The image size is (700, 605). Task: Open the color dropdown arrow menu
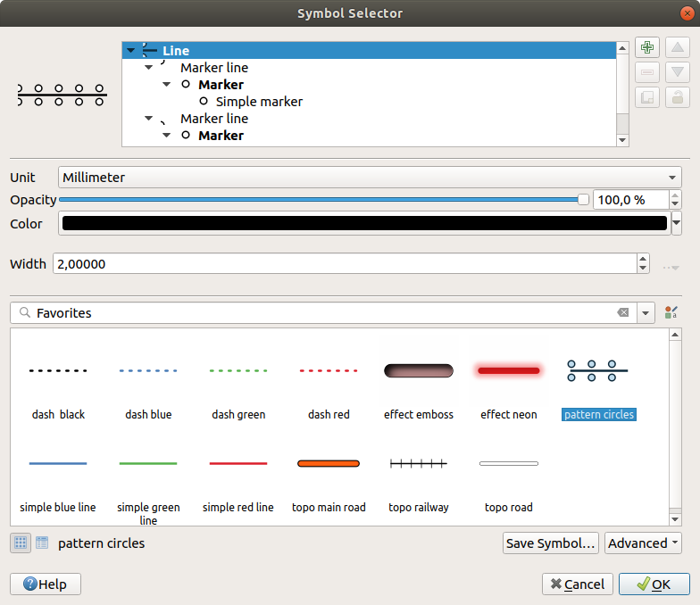[677, 224]
